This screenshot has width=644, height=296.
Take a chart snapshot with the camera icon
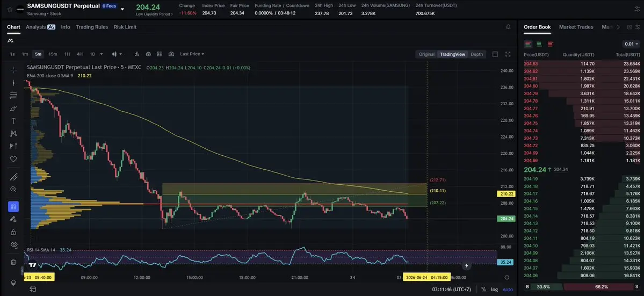(171, 54)
